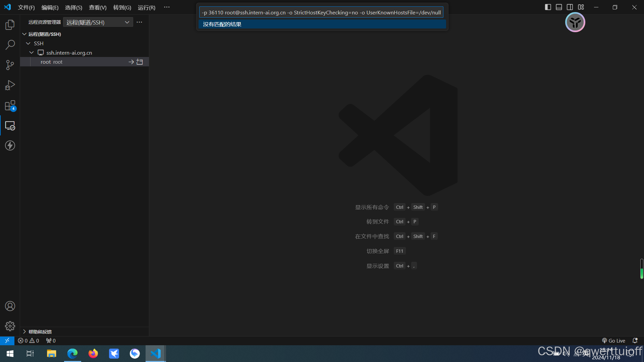Image resolution: width=644 pixels, height=362 pixels.
Task: Open the Explorer view in activity bar
Action: pos(10,25)
